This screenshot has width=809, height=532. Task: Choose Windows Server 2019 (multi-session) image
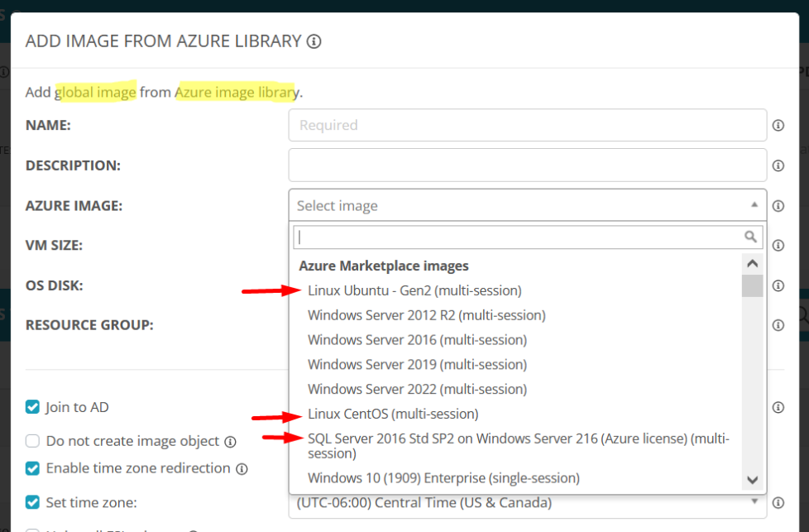pos(417,365)
